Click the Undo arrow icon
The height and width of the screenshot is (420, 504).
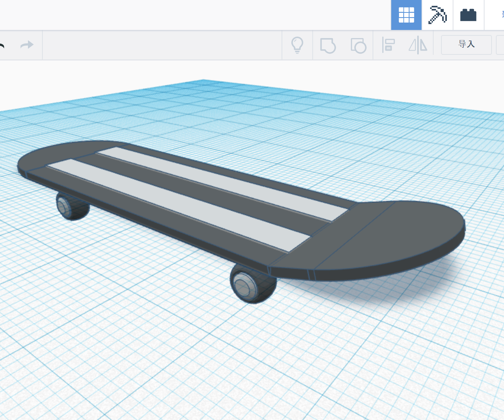(2, 45)
